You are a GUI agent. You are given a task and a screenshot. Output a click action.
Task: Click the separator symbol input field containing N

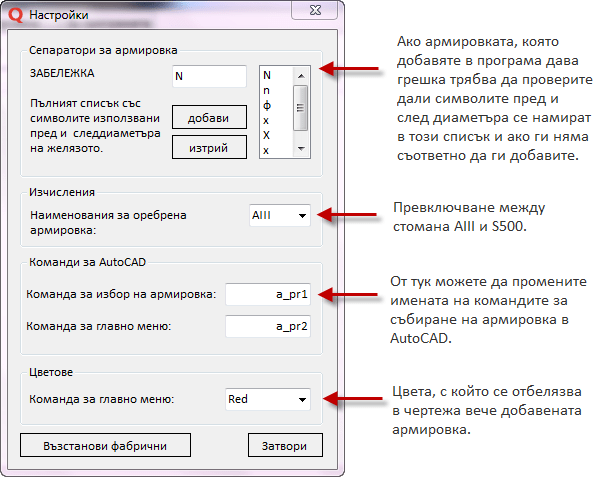click(208, 77)
